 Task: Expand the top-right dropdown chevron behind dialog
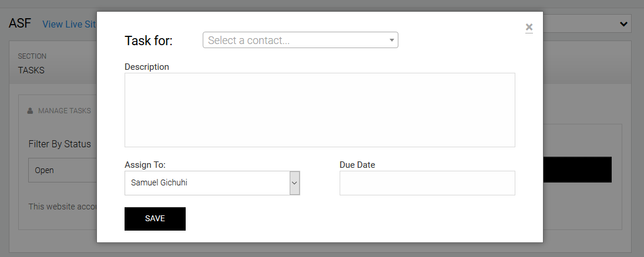click(x=623, y=24)
